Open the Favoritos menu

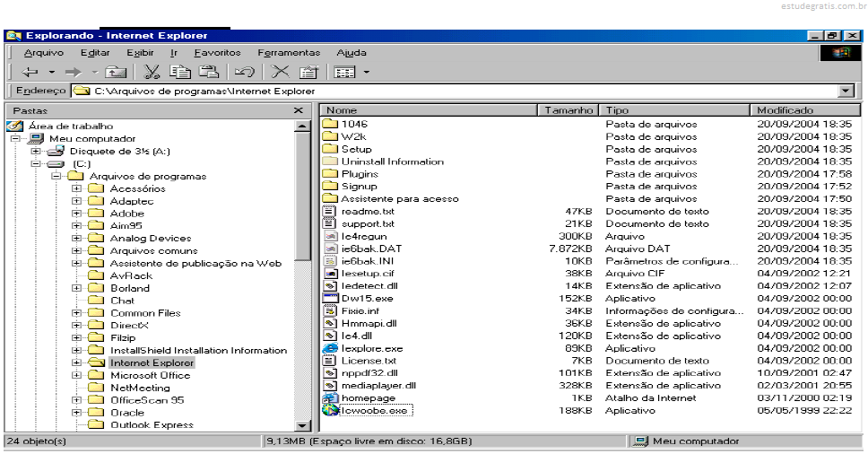218,53
